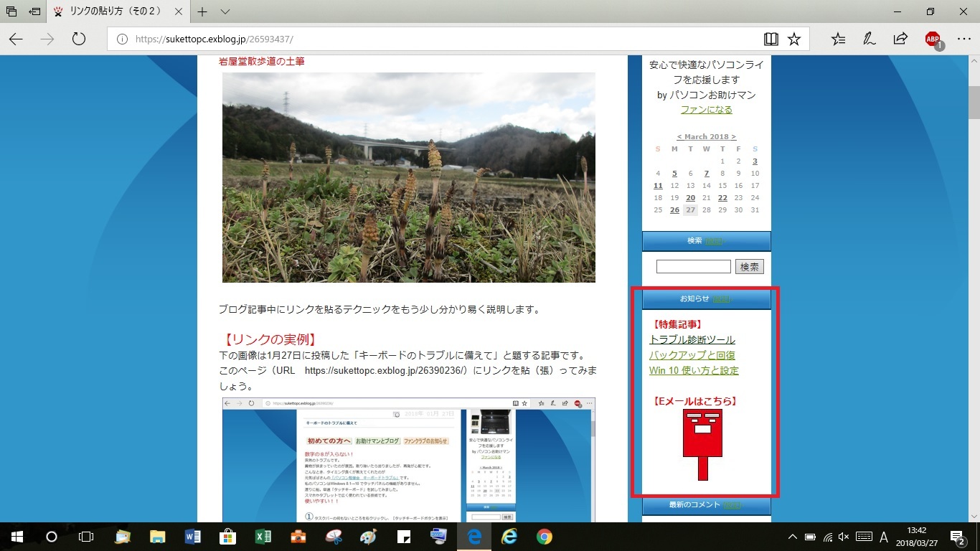This screenshot has height=551, width=980.
Task: Open バックアップと回復 link
Action: pos(692,355)
